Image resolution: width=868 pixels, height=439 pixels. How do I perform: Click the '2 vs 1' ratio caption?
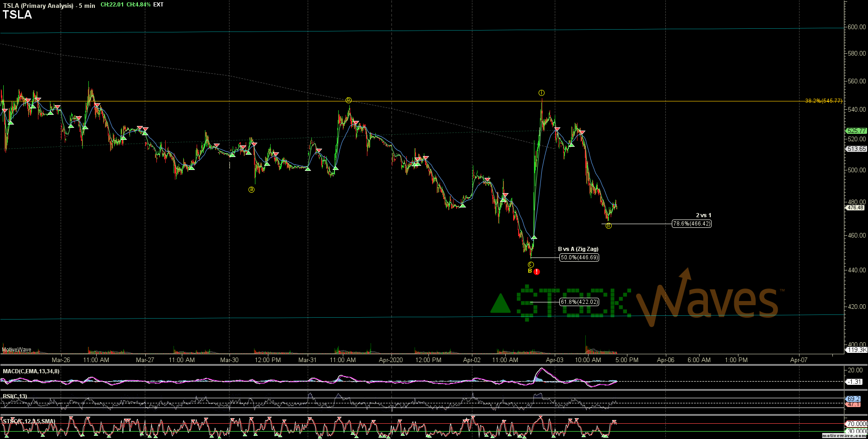(x=703, y=215)
